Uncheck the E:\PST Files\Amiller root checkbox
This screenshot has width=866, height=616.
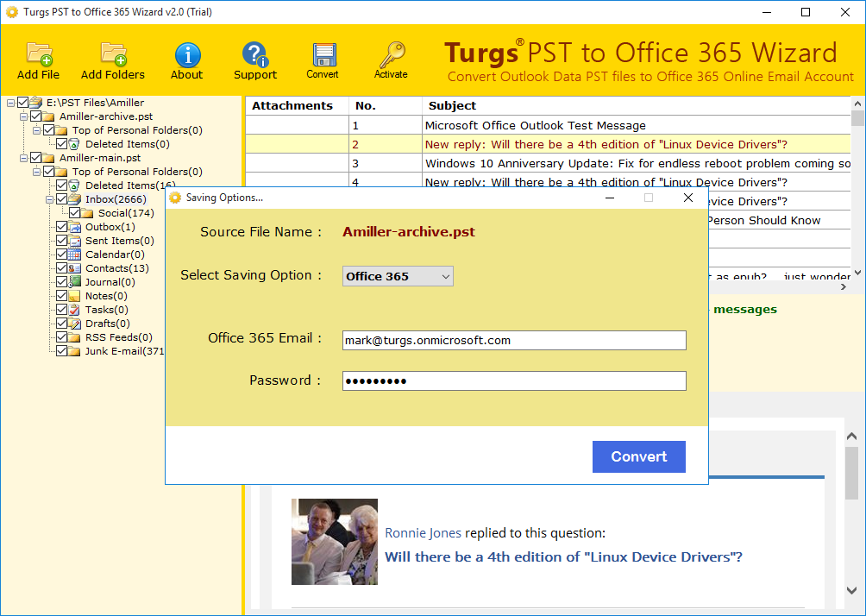(x=22, y=102)
